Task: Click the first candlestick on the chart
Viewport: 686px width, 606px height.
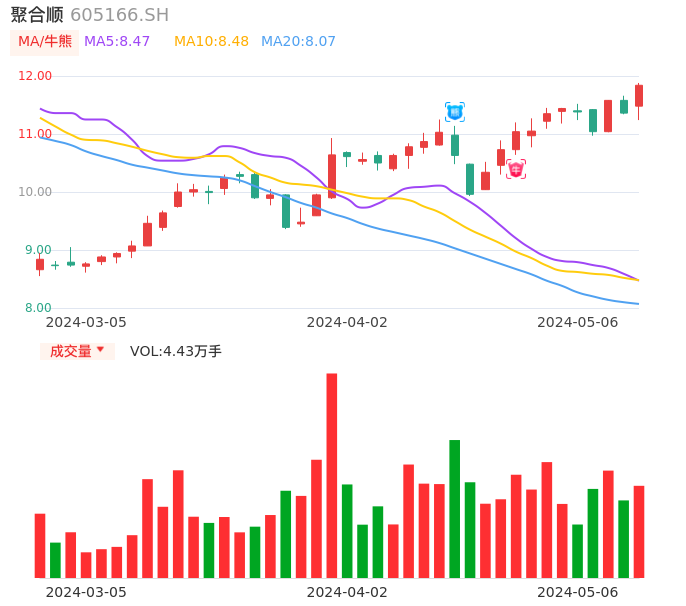Action: [40, 265]
